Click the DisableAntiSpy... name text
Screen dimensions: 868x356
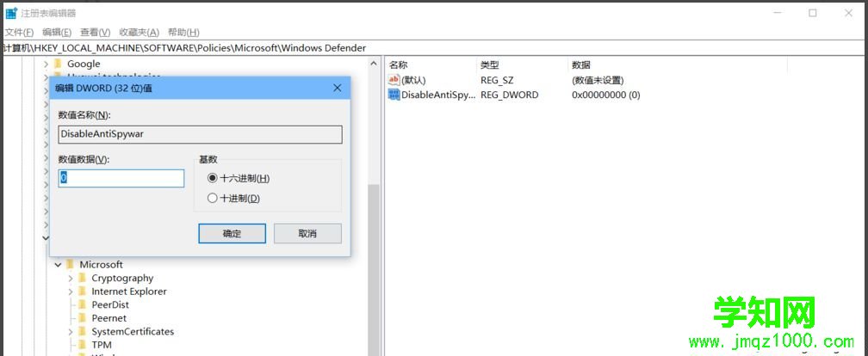pyautogui.click(x=437, y=95)
